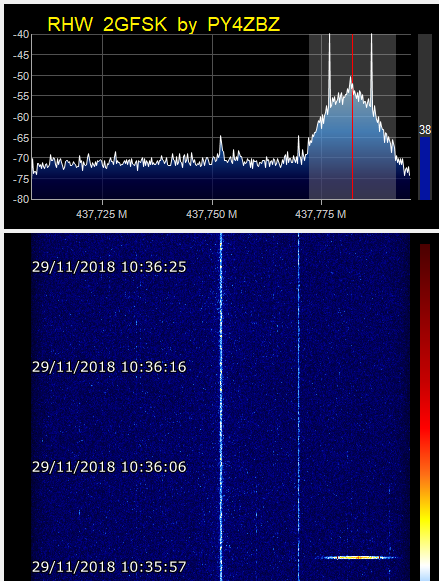Click the 437,750 M frequency label
This screenshot has width=439, height=581.
point(212,214)
